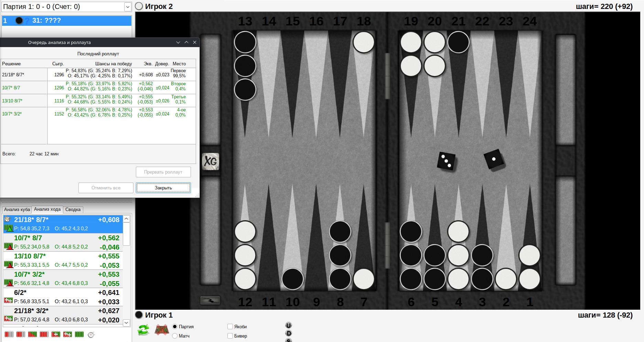Click the black checker on point 10
The width and height of the screenshot is (644, 342).
[292, 279]
